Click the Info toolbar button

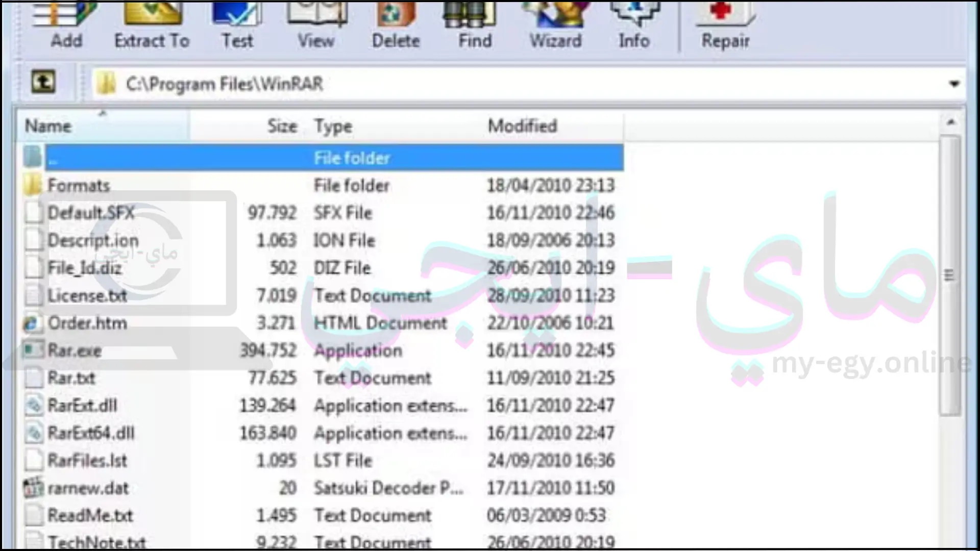(634, 26)
